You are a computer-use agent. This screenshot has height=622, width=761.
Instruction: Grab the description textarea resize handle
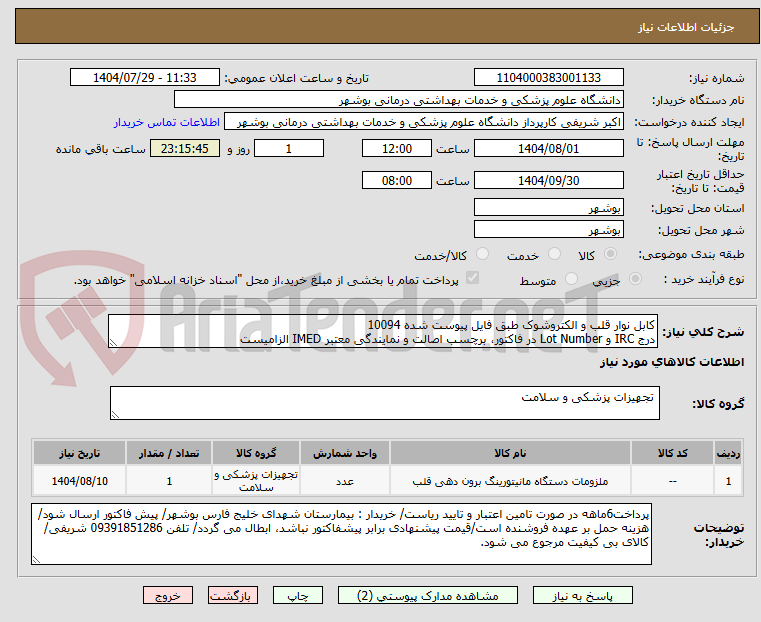point(113,343)
